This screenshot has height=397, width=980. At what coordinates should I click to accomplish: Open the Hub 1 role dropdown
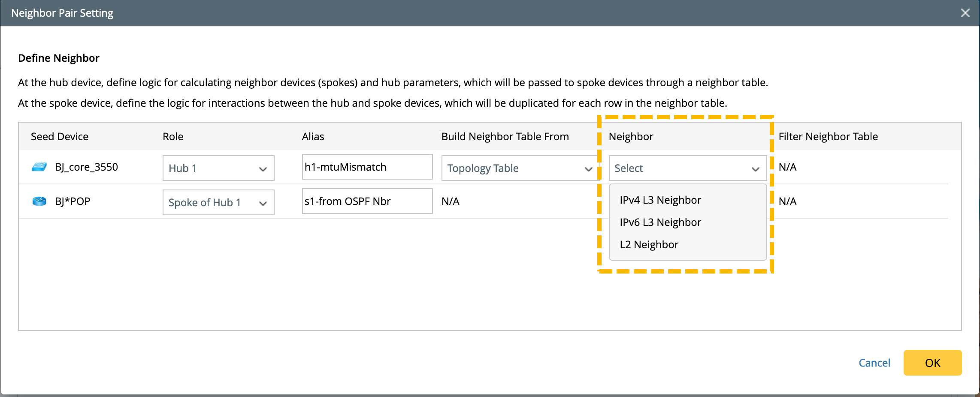(x=218, y=168)
